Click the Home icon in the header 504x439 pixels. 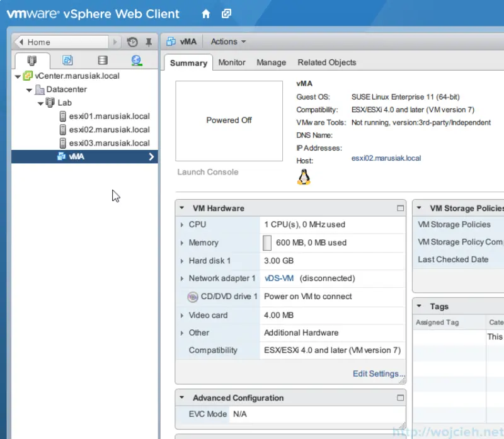207,13
